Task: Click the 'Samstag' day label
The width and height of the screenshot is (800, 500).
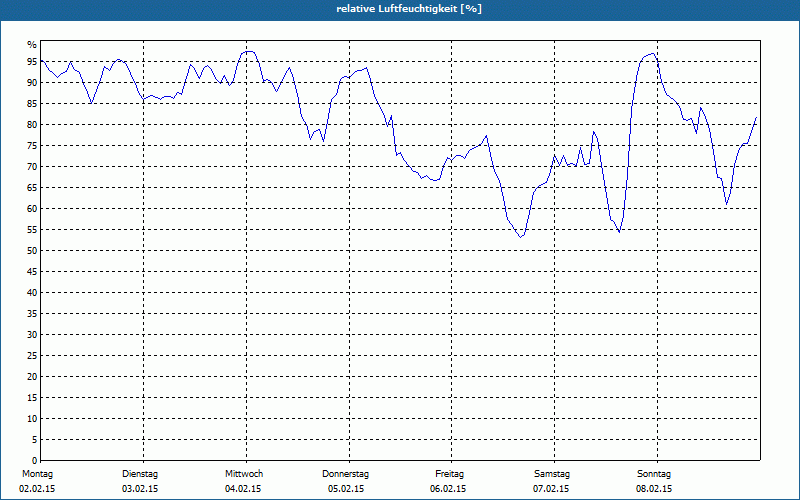Action: pos(552,474)
